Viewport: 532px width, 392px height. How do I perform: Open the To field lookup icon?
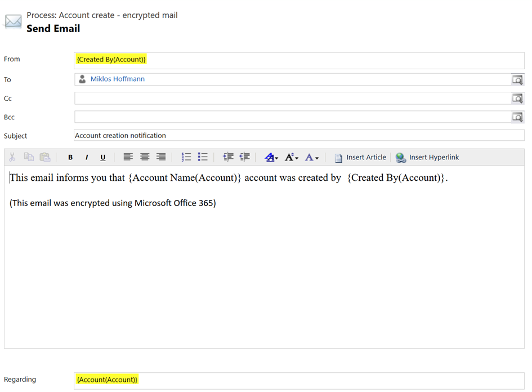pos(517,79)
